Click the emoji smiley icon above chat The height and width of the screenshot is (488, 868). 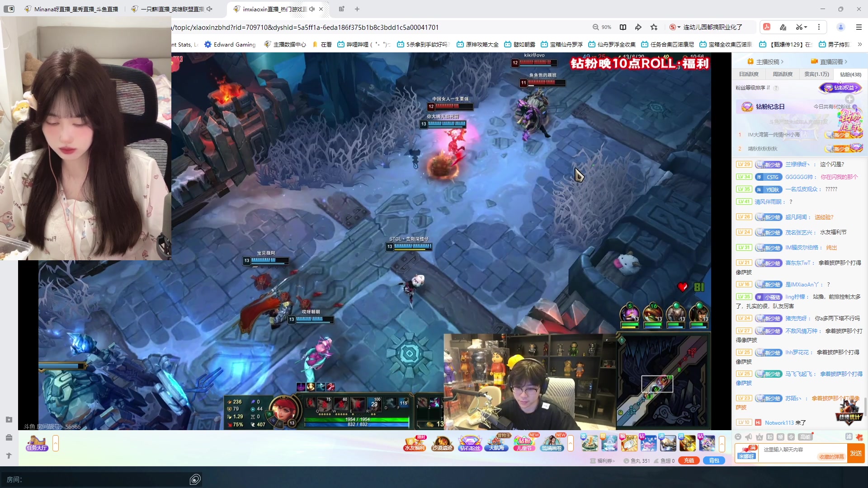[x=738, y=437]
